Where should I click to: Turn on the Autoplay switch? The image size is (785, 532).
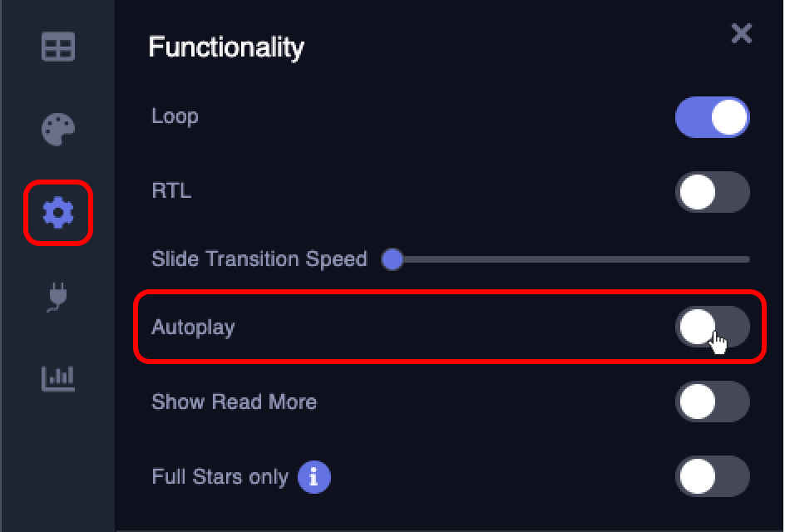point(713,327)
